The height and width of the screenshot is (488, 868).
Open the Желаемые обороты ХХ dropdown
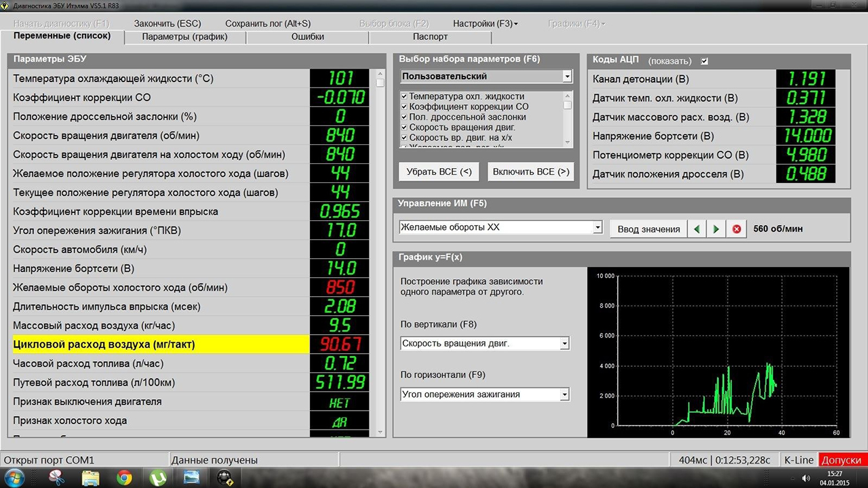(x=597, y=228)
